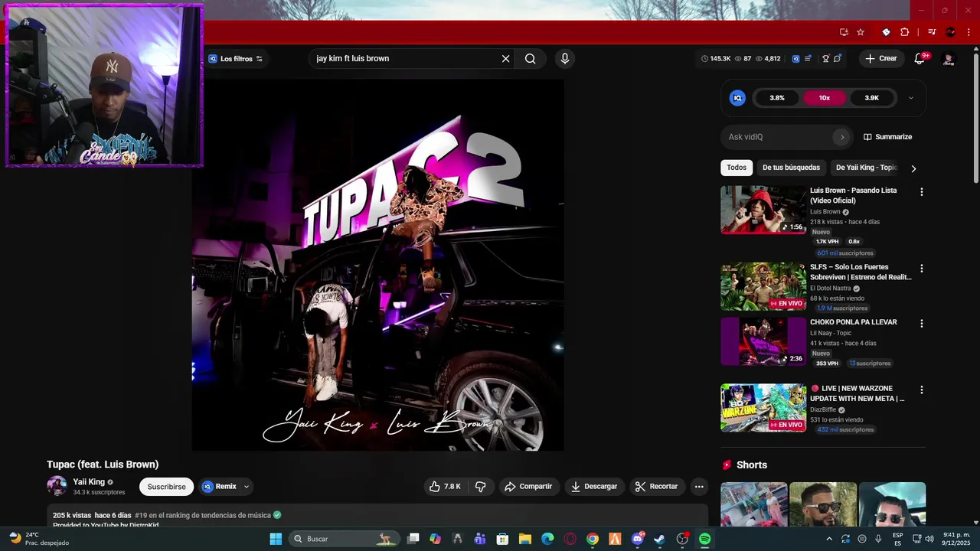The image size is (980, 551).
Task: Open the system volume speaker icon
Action: (929, 539)
